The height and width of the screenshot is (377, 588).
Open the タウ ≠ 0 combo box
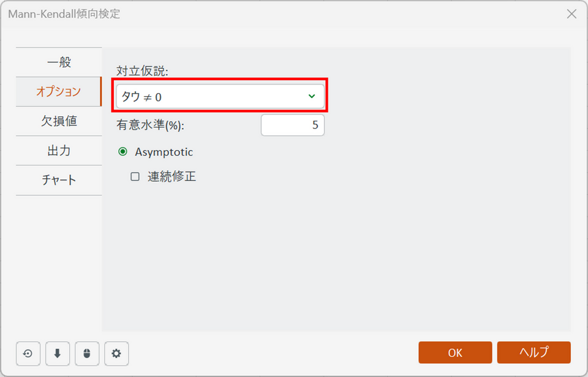pos(220,96)
